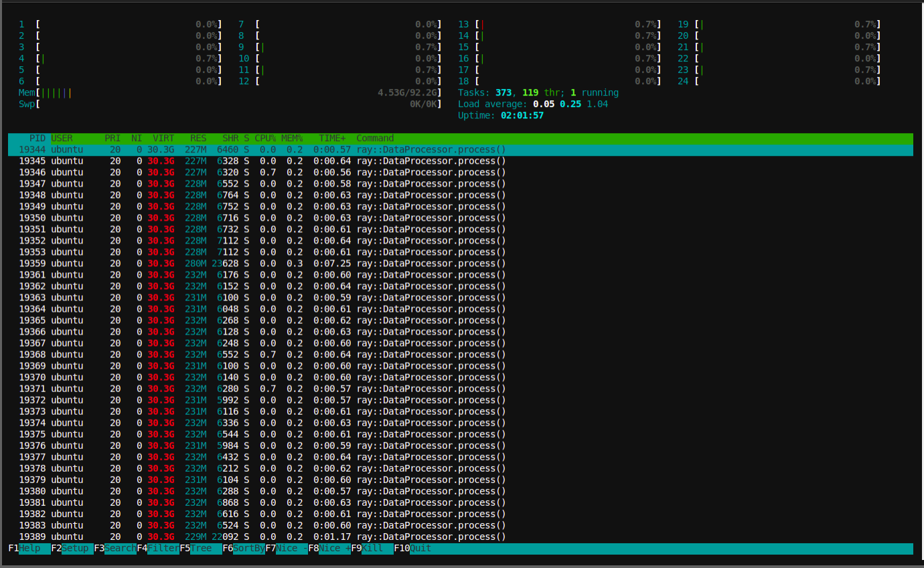
Task: Open the F6 SortBy menu
Action: [x=244, y=549]
